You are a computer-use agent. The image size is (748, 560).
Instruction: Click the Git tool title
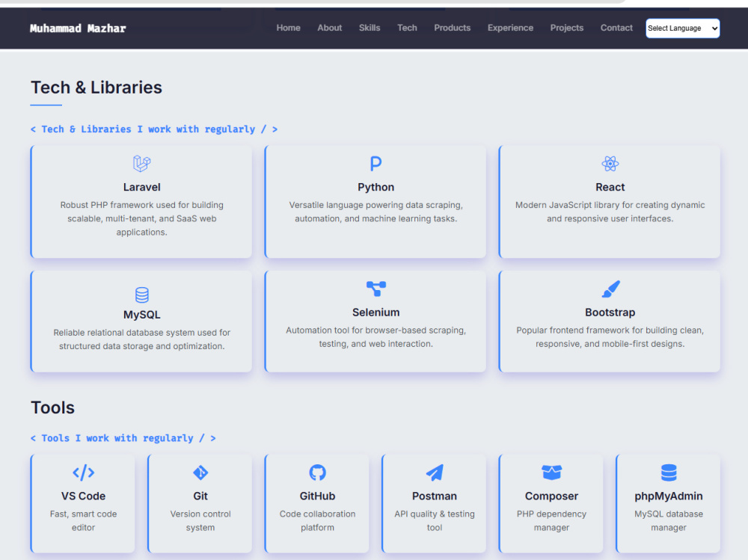[200, 496]
